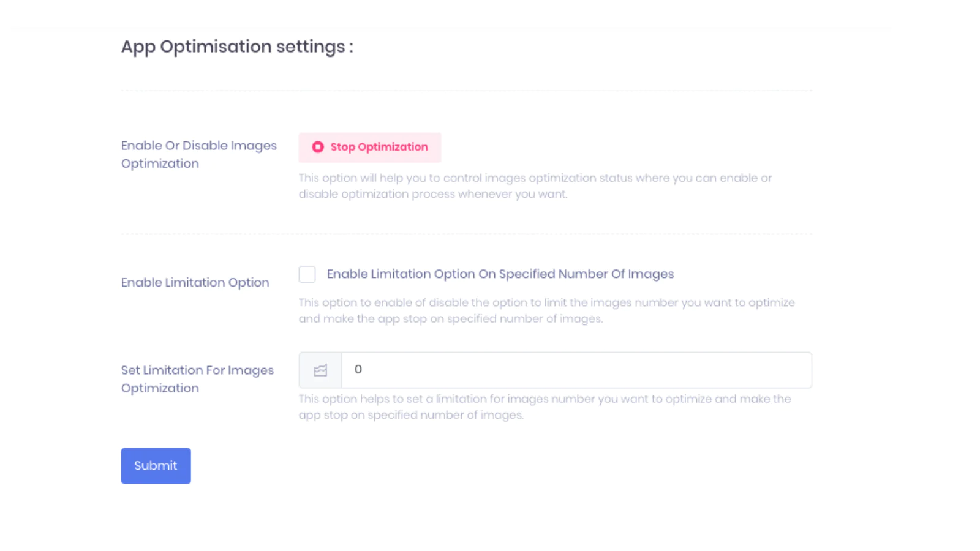Click the Stop Optimization button
This screenshot has height=551, width=980.
pos(369,148)
